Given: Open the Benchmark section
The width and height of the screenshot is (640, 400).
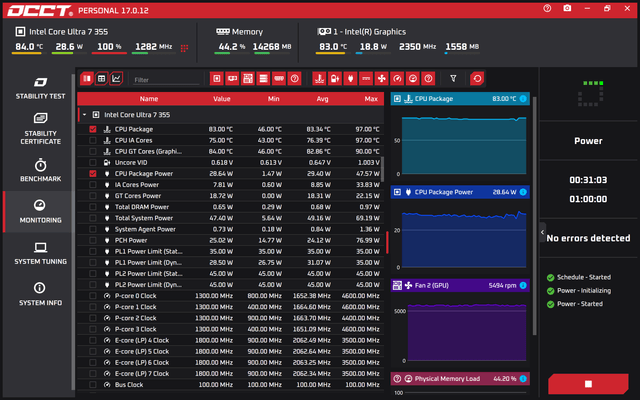Looking at the screenshot, I should point(40,170).
